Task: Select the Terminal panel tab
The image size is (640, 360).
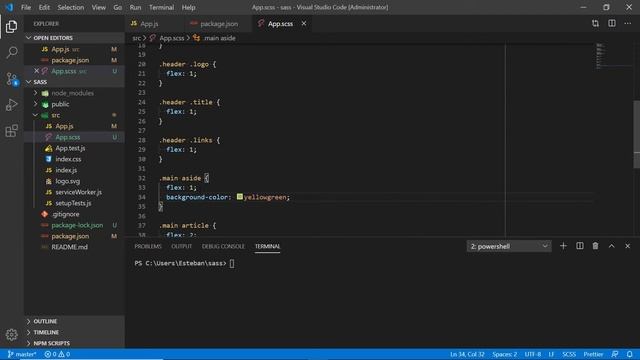Action: [x=267, y=246]
